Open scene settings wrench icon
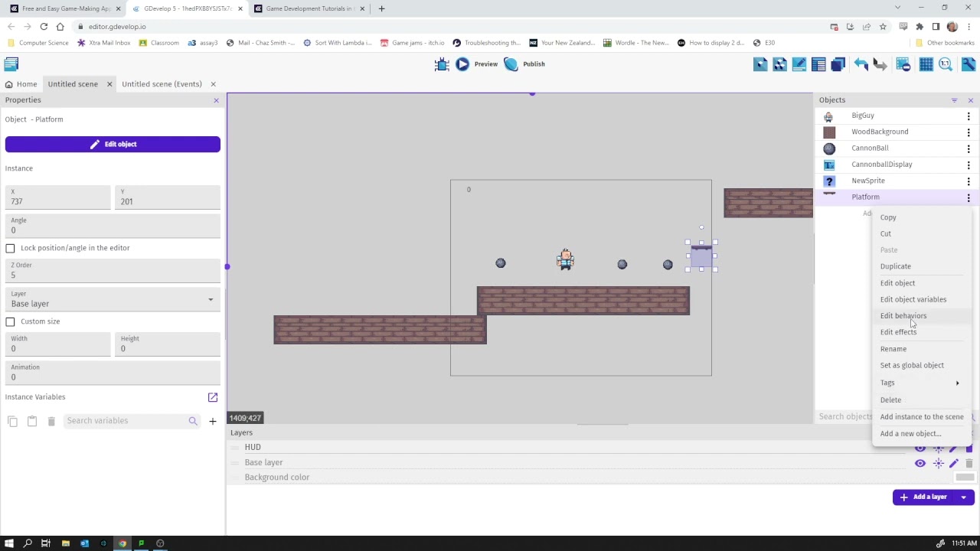The image size is (980, 551). (969, 64)
